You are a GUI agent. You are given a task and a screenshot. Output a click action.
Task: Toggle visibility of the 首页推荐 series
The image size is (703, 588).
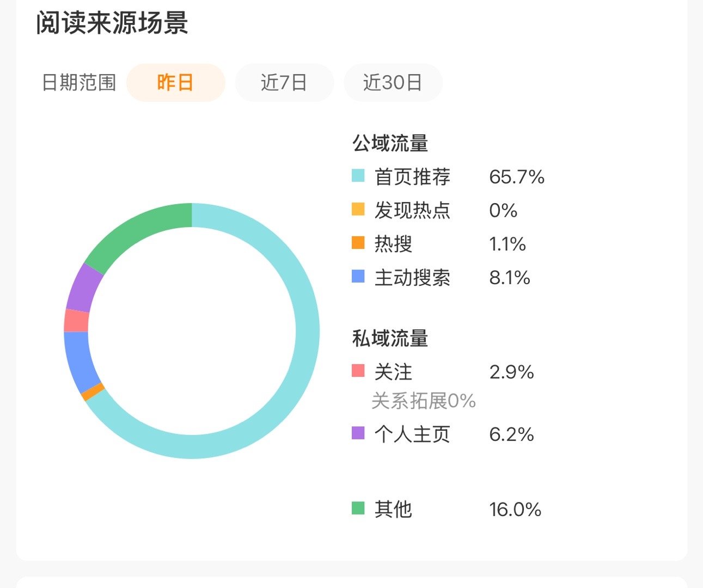(412, 176)
